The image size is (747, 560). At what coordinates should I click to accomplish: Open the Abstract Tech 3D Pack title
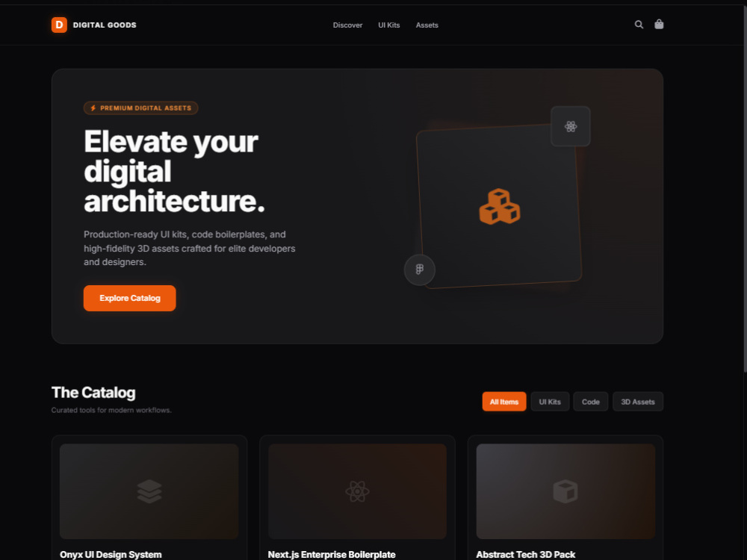click(x=525, y=554)
